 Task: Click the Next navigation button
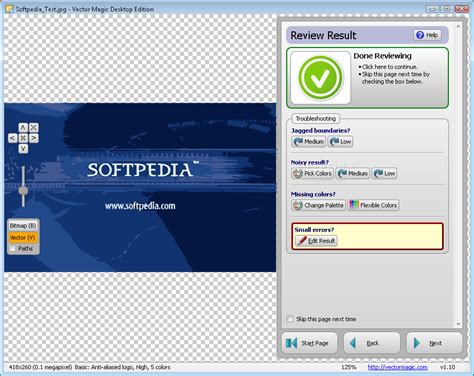[x=434, y=343]
